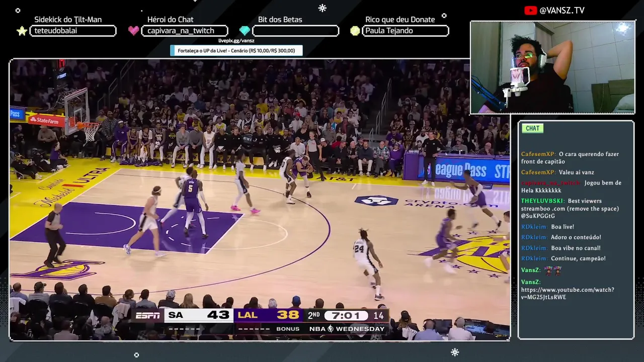
Task: Open the YouTube watch link in chat
Action: point(568,293)
